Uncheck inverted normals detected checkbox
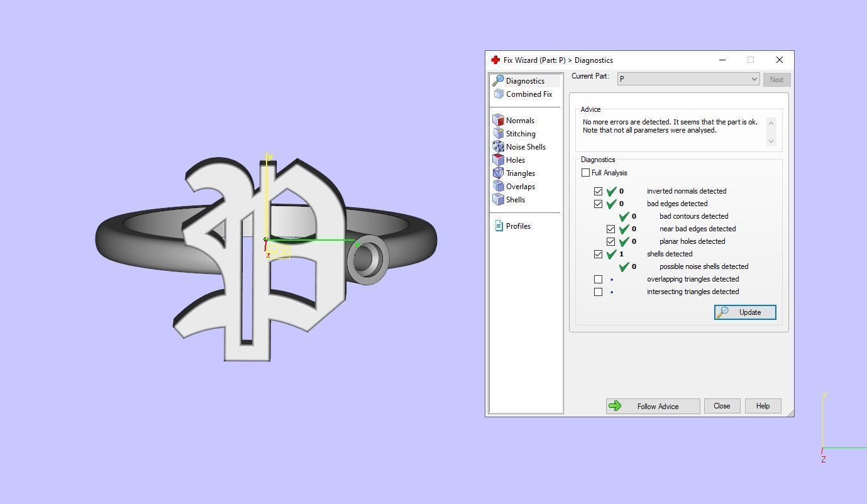867x504 pixels. [x=599, y=191]
